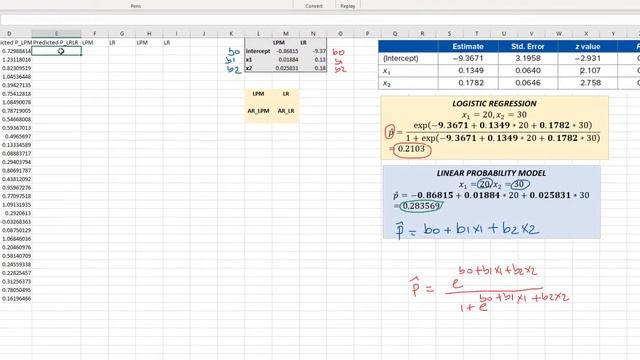This screenshot has width=640, height=360.
Task: Select cell with value 0.31256373
Action: 16,282
